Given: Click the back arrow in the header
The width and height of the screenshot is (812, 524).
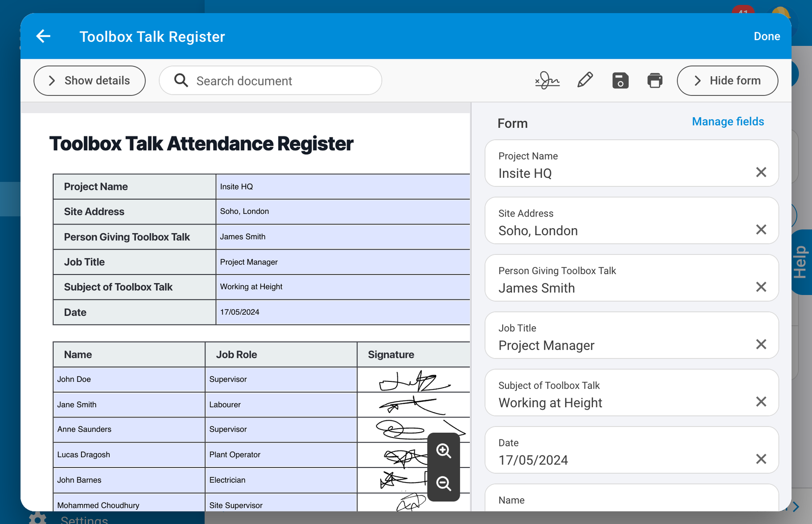Looking at the screenshot, I should (x=43, y=36).
